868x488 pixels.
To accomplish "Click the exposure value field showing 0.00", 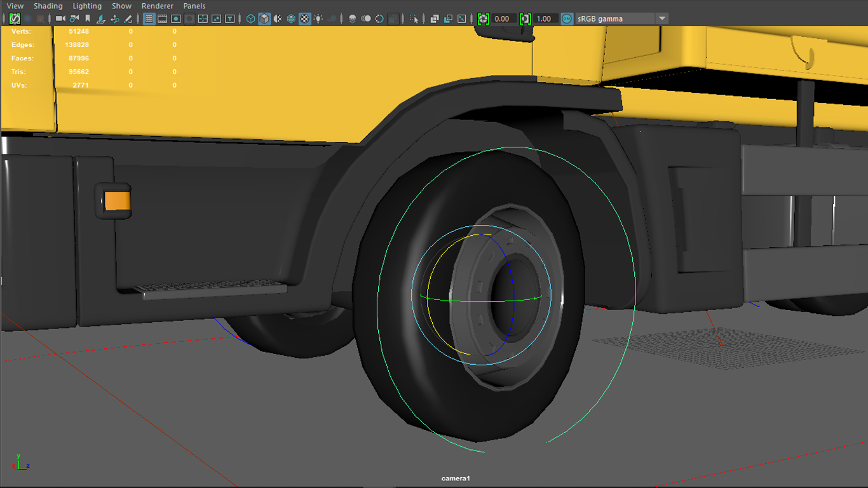I will (x=502, y=19).
